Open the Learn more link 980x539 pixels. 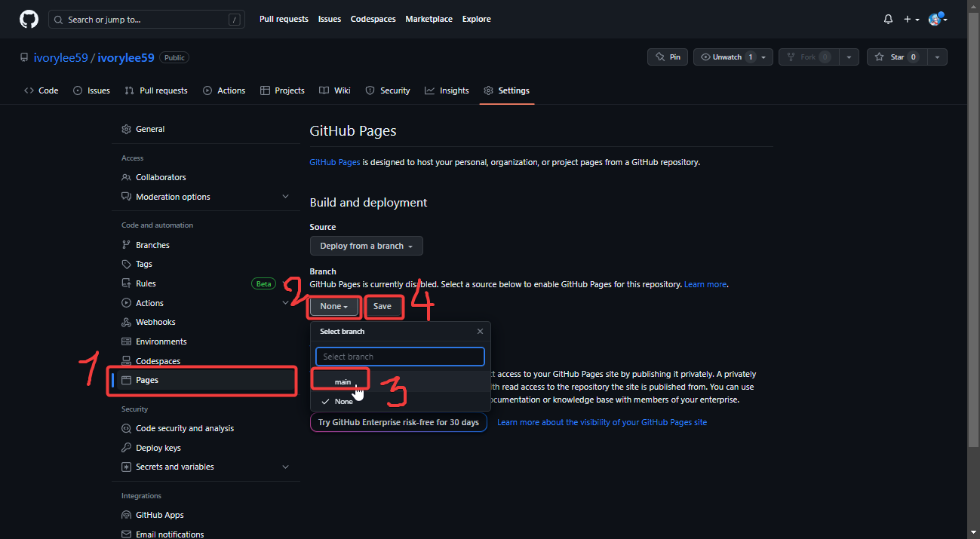pyautogui.click(x=705, y=284)
